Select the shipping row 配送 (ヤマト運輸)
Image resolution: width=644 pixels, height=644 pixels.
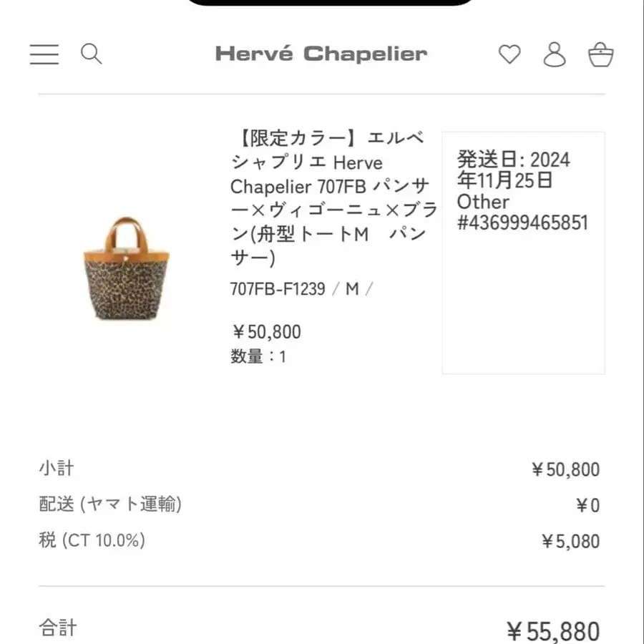coord(111,504)
